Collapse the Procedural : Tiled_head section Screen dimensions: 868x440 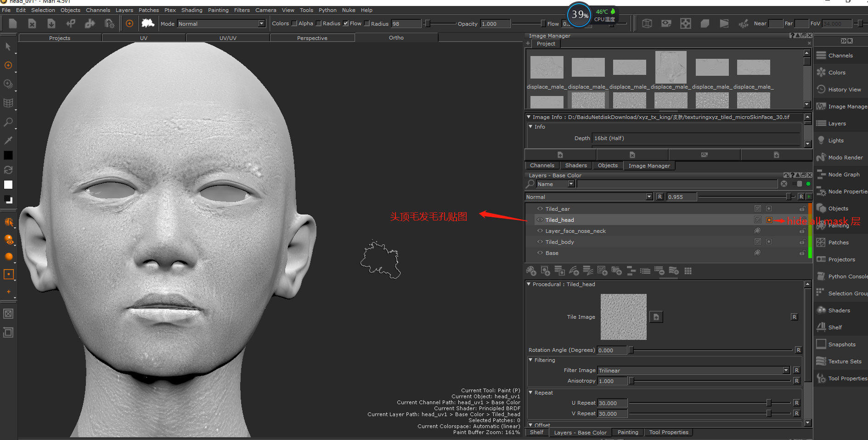(529, 284)
